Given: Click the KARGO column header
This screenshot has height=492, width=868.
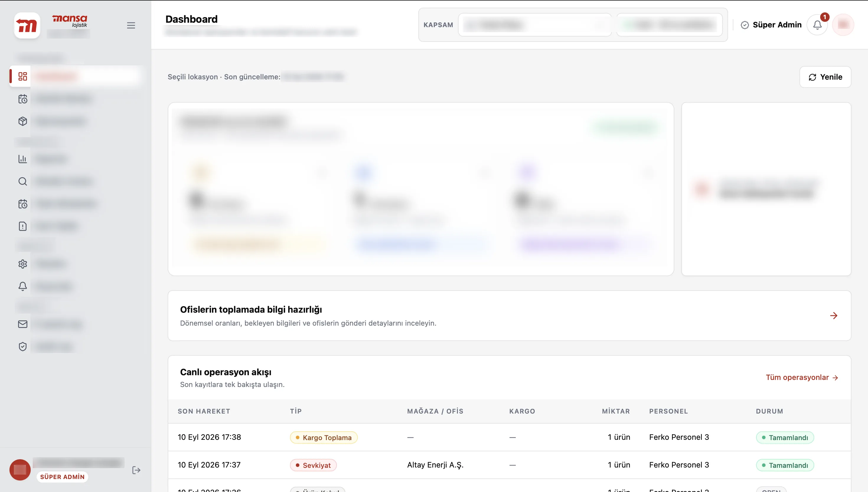Looking at the screenshot, I should (522, 411).
